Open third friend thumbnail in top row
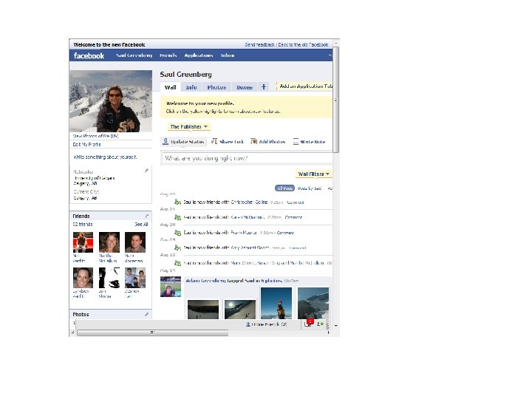The image size is (532, 399). tap(135, 242)
